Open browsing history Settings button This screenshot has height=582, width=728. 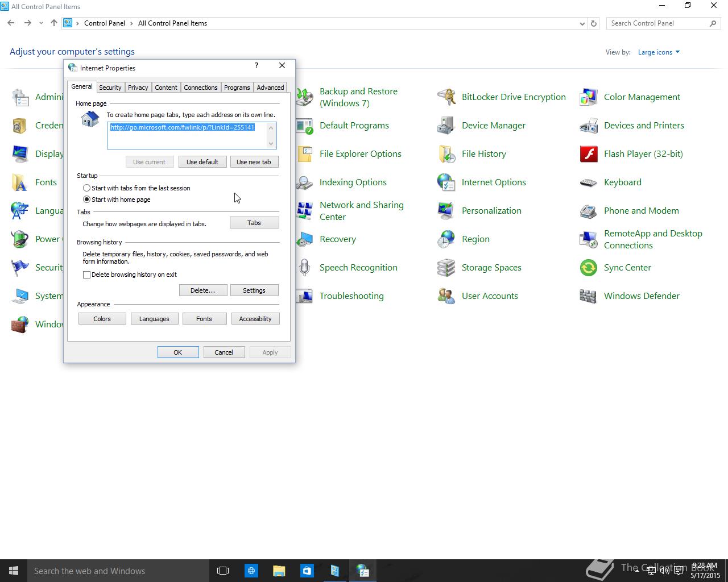pos(254,290)
